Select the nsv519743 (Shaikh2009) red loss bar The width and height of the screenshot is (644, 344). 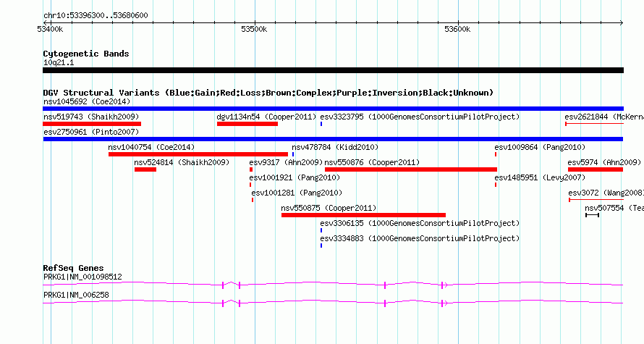92,124
